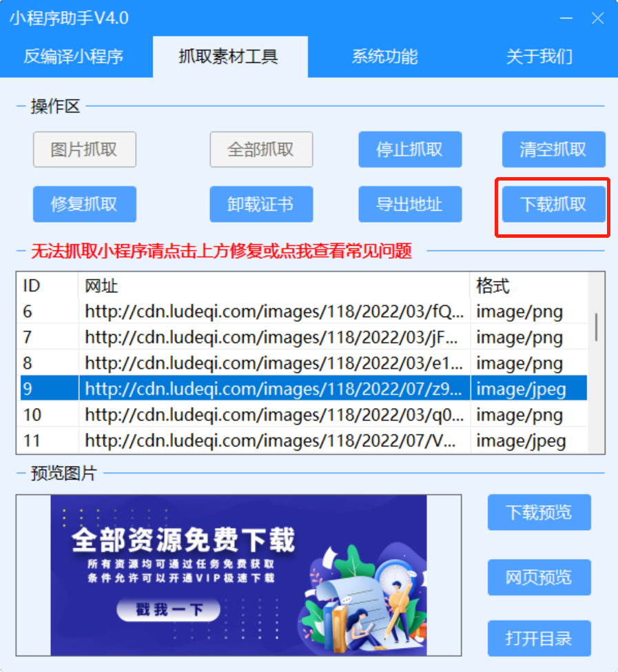The image size is (618, 672).
Task: Click the 全部抓取 button
Action: coord(261,150)
